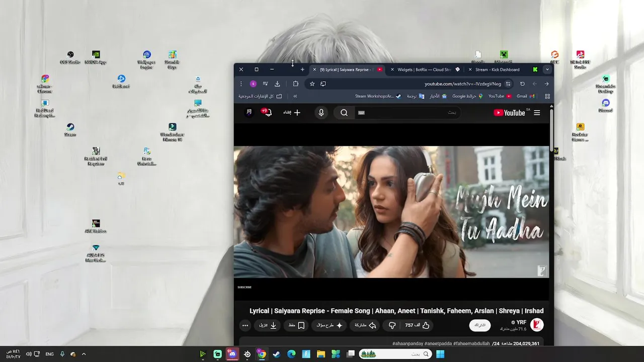This screenshot has width=644, height=362.
Task: Bookmark this page with star icon
Action: 312,84
